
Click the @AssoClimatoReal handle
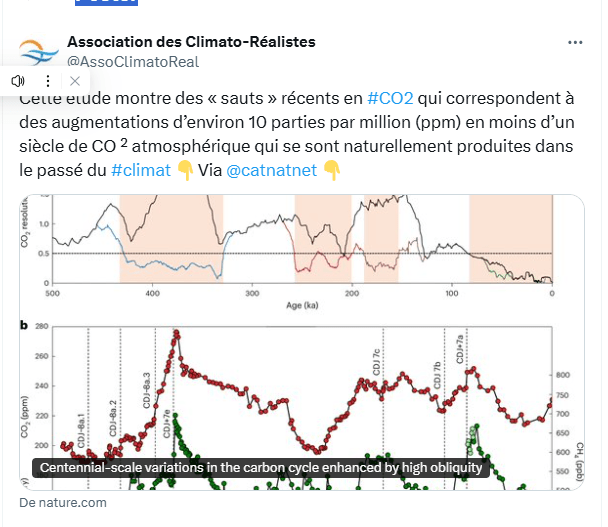tap(132, 62)
